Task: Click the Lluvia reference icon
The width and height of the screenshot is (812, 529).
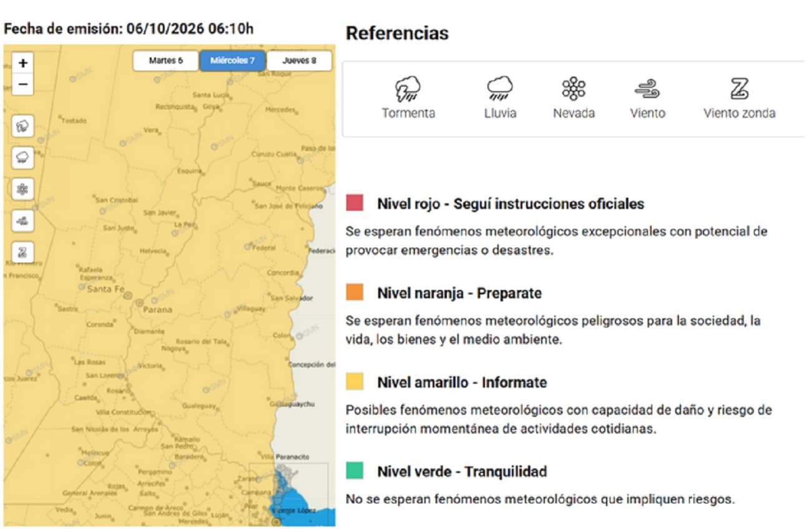Action: 500,89
